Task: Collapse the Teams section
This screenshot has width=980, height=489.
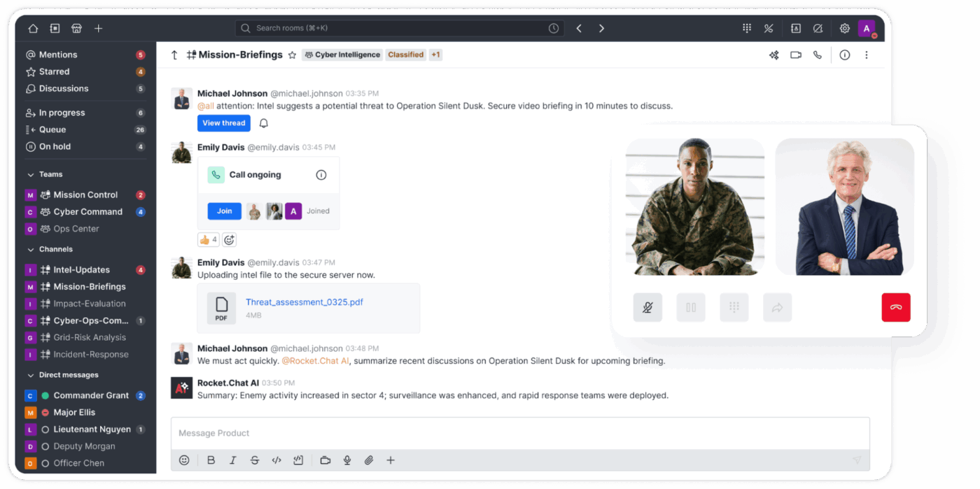Action: pos(30,173)
